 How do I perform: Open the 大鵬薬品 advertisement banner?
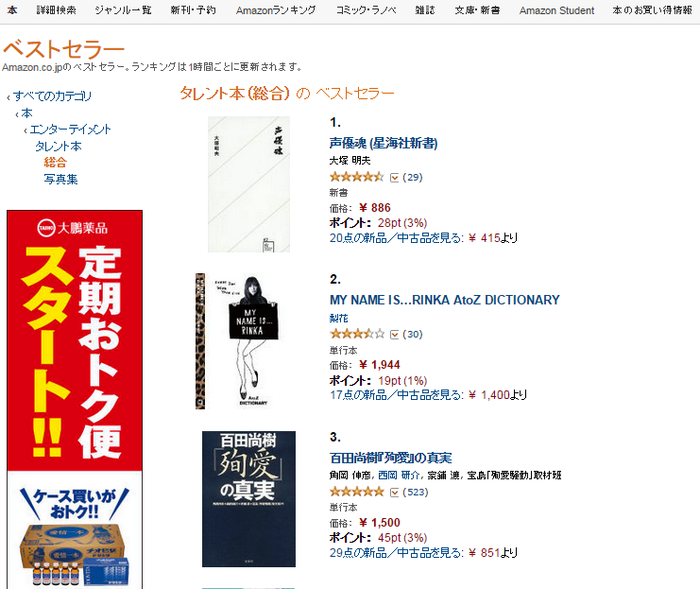coord(75,399)
